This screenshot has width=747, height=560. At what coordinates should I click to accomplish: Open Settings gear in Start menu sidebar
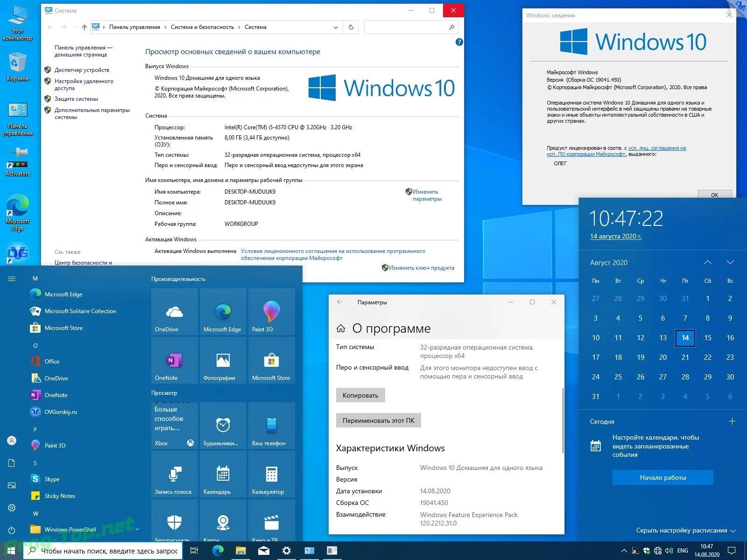(12, 508)
